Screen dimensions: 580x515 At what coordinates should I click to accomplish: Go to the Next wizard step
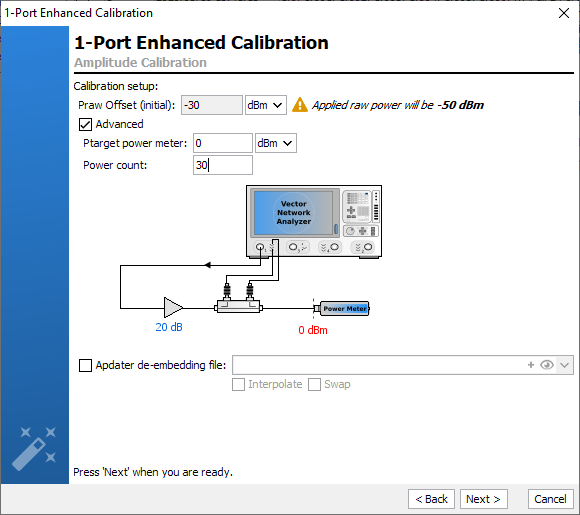483,499
